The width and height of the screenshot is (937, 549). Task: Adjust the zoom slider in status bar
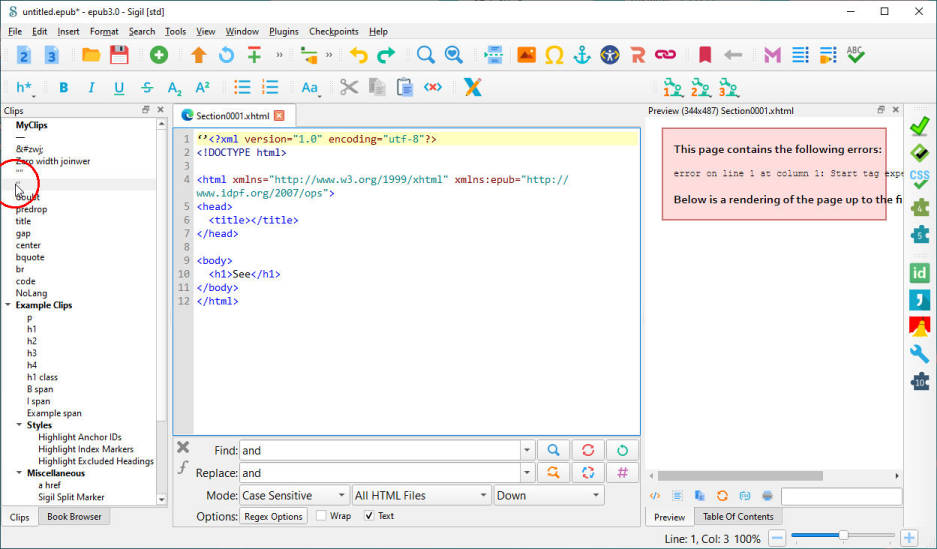(843, 537)
